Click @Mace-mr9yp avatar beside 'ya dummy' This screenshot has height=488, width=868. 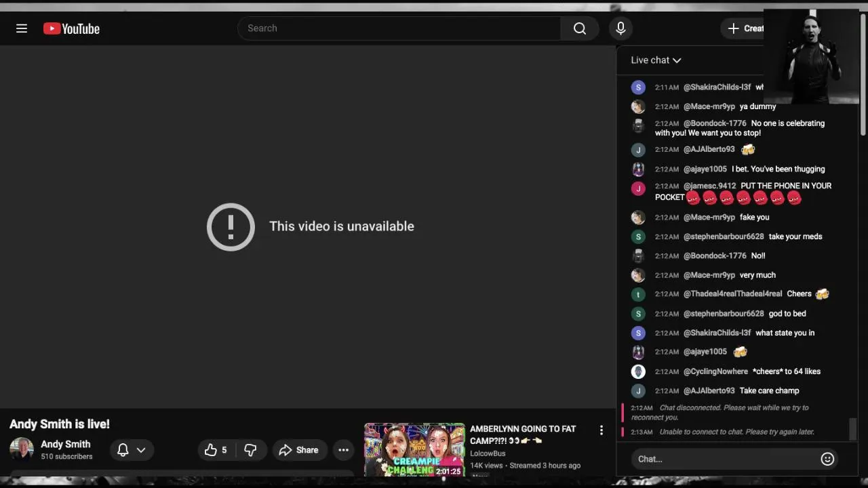click(x=638, y=106)
